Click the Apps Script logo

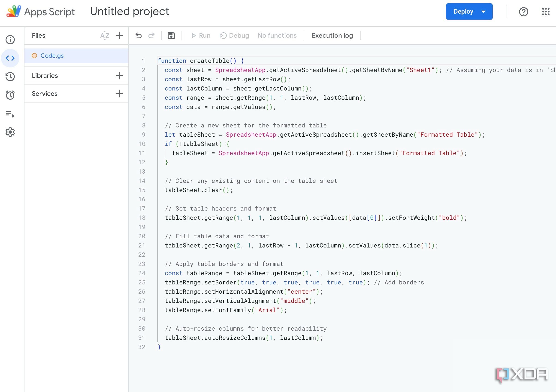click(x=14, y=11)
